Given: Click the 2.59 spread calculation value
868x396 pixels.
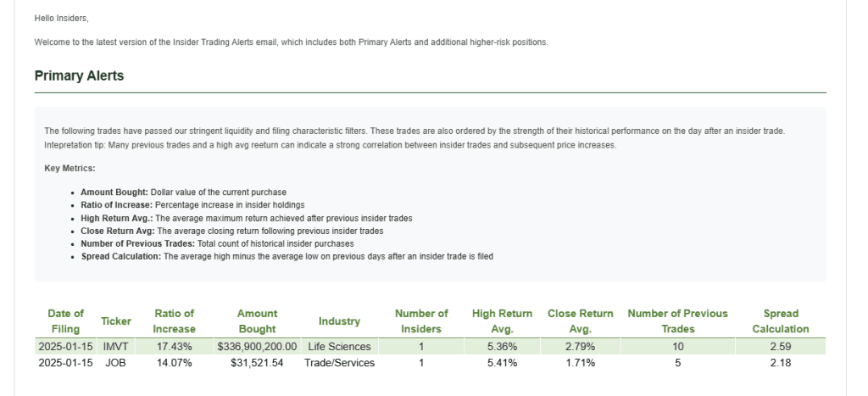Looking at the screenshot, I should click(x=781, y=347).
